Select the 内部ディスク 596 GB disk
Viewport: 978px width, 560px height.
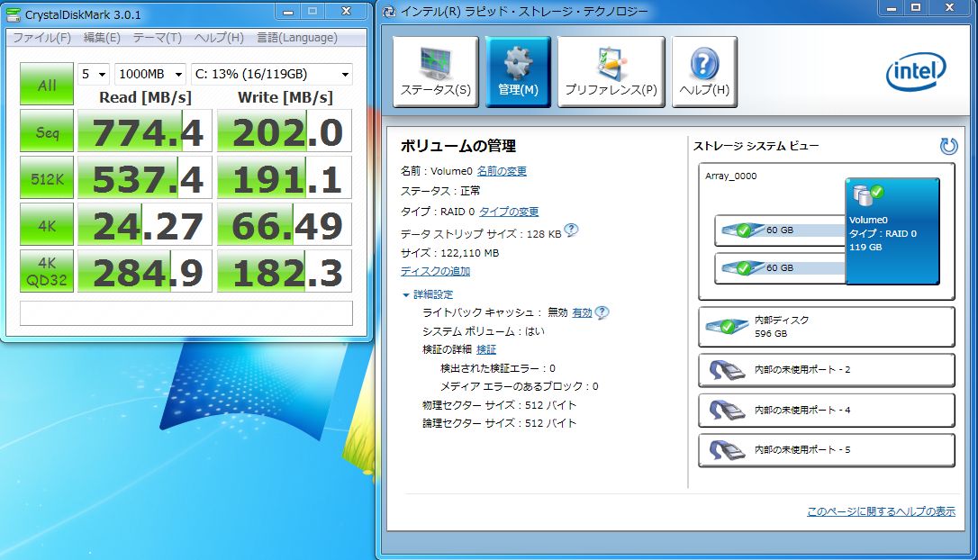tap(827, 326)
